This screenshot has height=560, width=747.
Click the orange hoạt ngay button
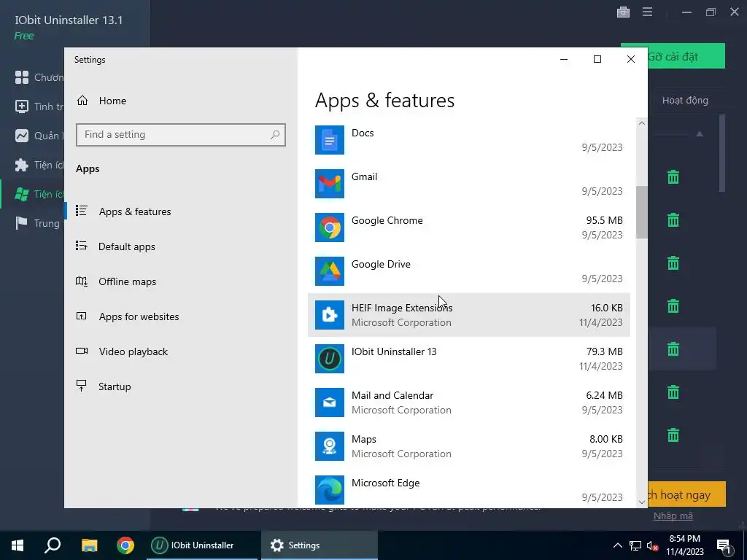tap(686, 494)
